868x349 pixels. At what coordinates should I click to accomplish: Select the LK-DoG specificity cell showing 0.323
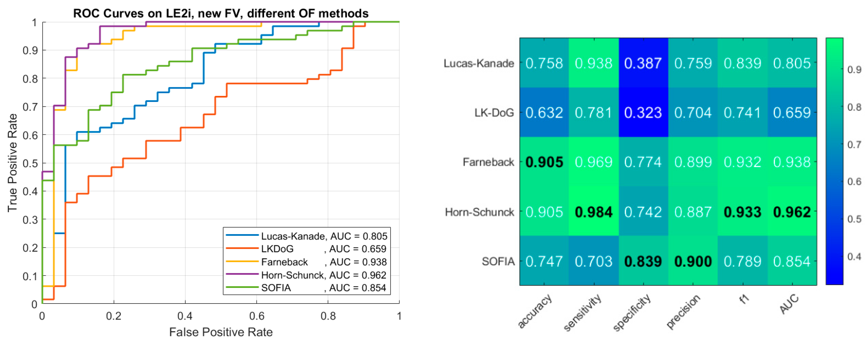tap(643, 113)
